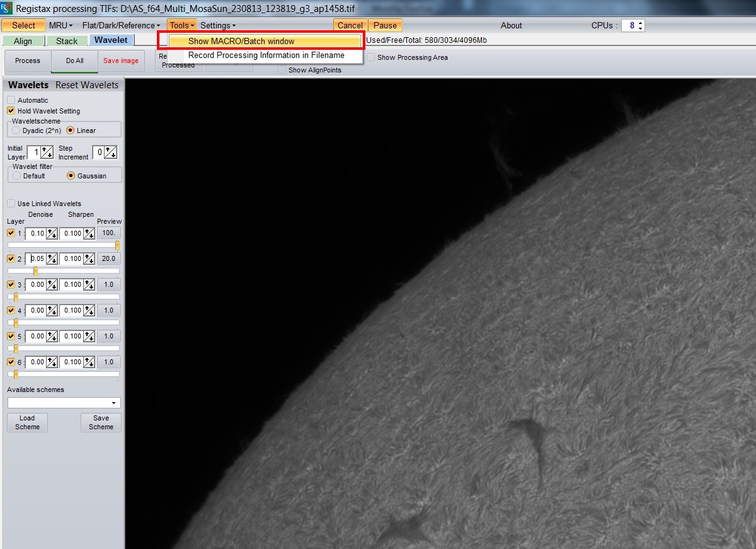
Task: Click the Initial Layer stepper arrows
Action: (x=48, y=152)
